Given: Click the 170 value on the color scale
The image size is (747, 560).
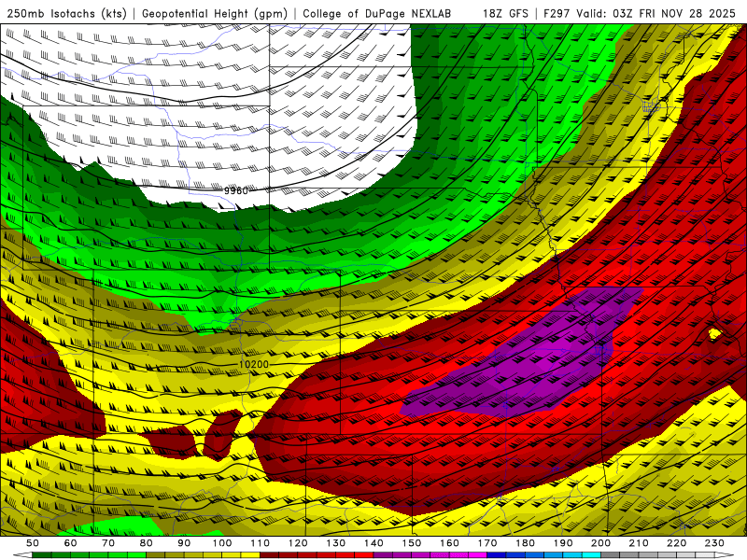Looking at the screenshot, I should 487,543.
